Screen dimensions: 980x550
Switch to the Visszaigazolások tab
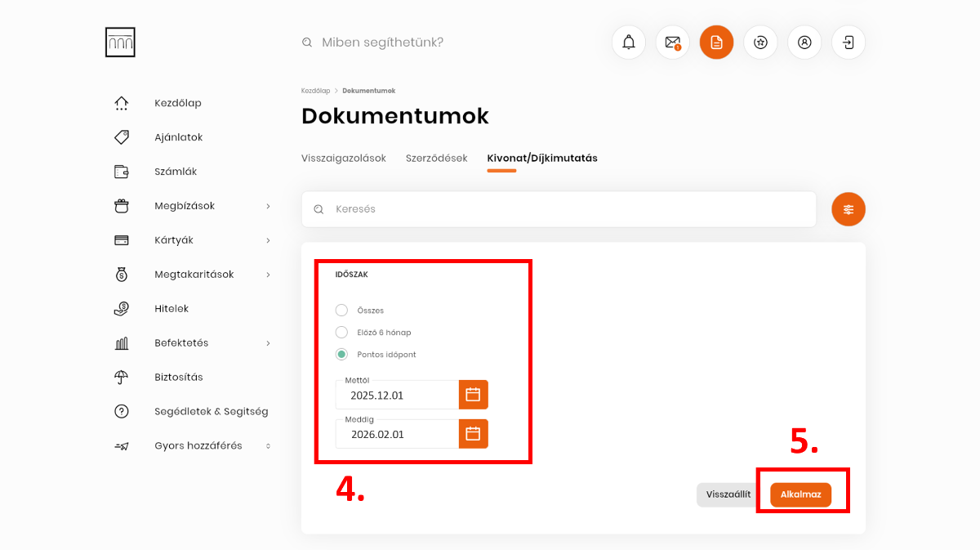pyautogui.click(x=344, y=159)
